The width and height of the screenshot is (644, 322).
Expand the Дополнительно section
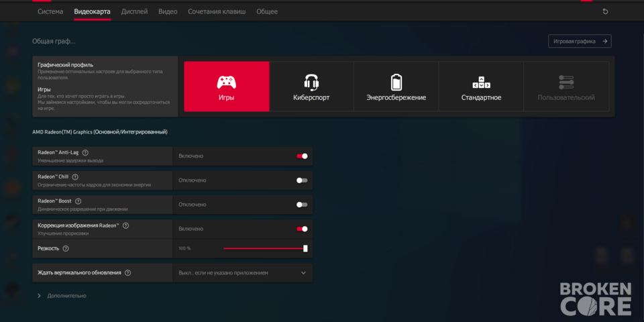click(62, 296)
